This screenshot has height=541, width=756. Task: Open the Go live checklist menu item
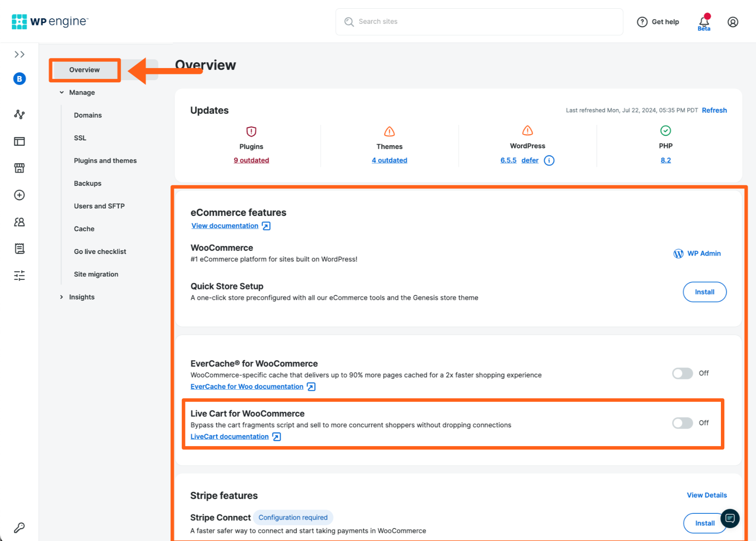[x=100, y=251]
